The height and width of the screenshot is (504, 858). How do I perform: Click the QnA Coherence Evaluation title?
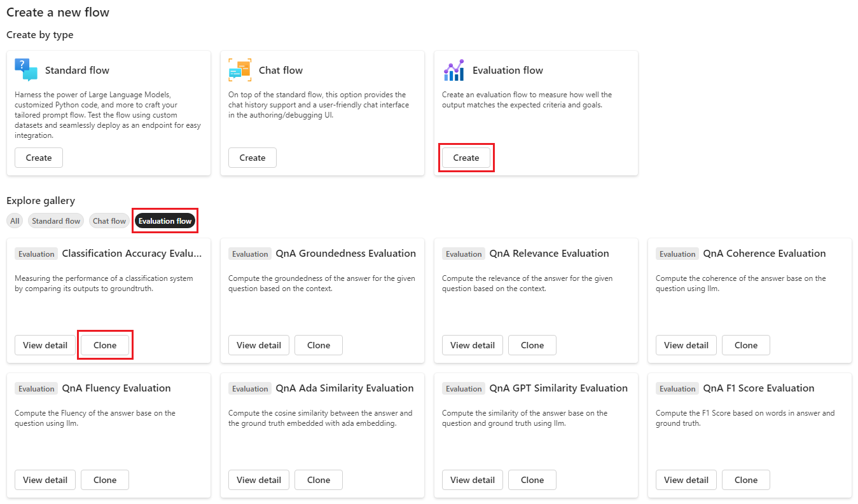click(765, 254)
